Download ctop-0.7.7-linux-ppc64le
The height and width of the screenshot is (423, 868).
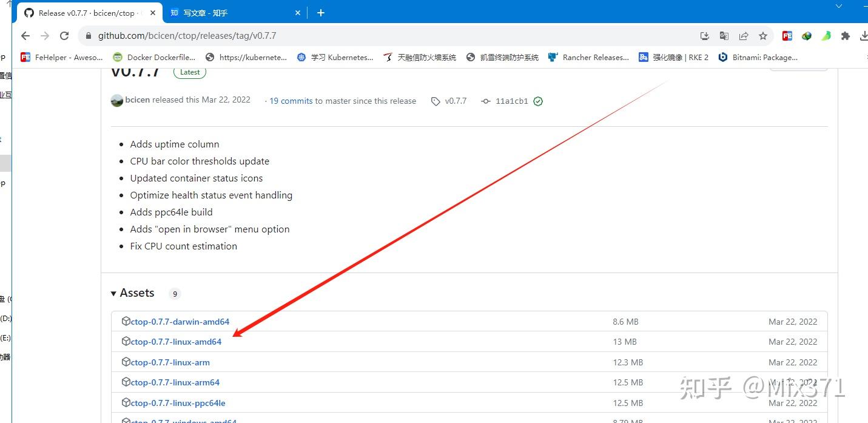click(x=178, y=403)
